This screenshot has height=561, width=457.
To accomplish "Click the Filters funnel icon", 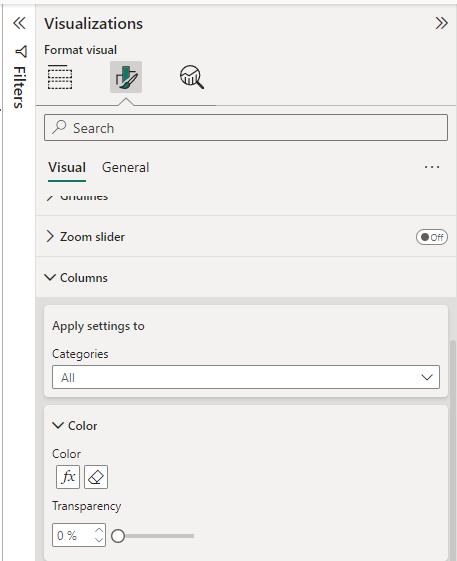I will (x=21, y=52).
